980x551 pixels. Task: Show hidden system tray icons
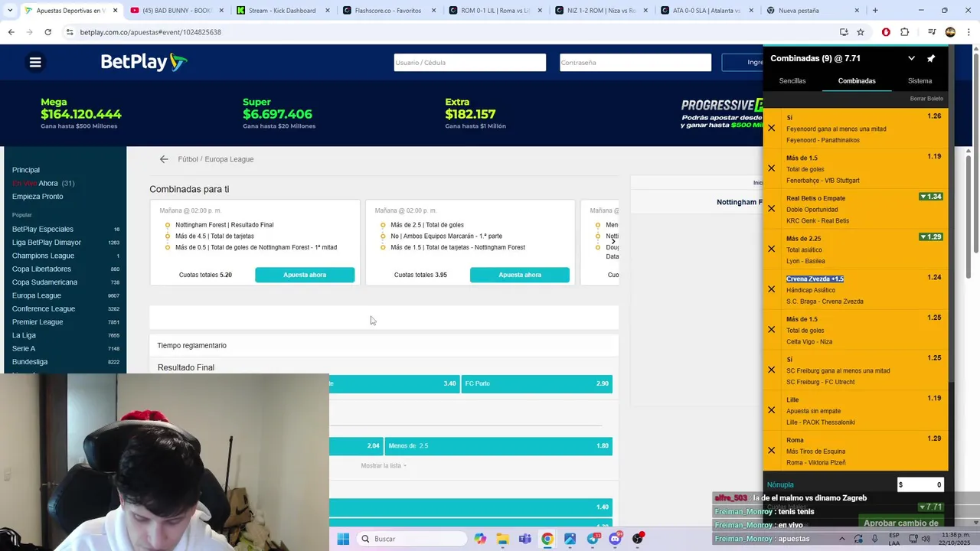[841, 539]
